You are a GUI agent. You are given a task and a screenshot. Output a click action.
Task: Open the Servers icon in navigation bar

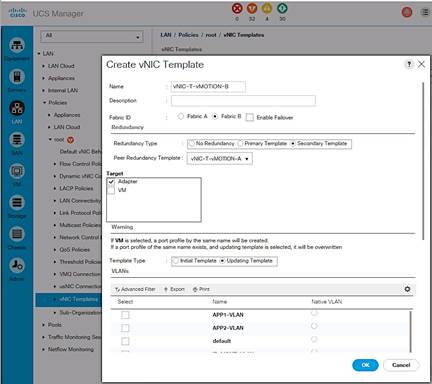(x=17, y=77)
